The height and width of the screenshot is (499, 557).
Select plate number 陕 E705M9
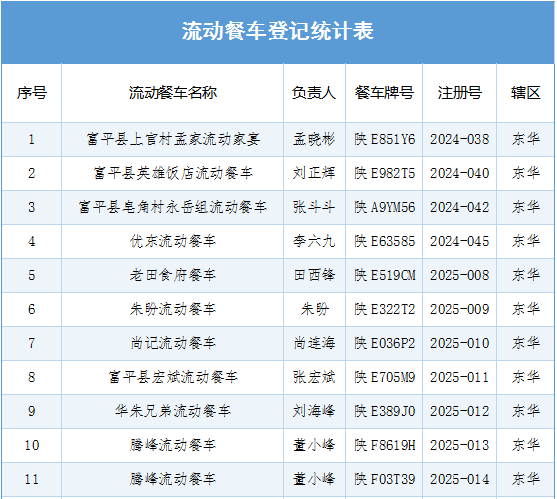[x=384, y=377]
